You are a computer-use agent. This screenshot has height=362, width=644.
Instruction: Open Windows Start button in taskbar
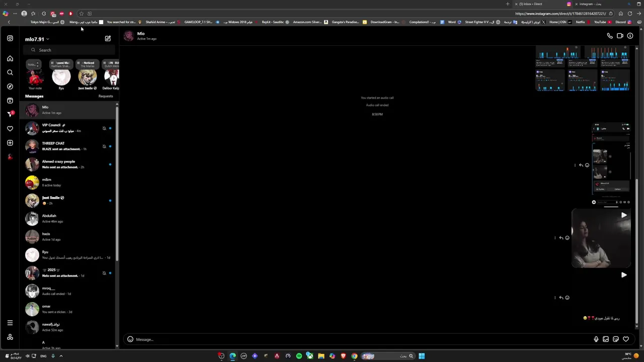422,356
